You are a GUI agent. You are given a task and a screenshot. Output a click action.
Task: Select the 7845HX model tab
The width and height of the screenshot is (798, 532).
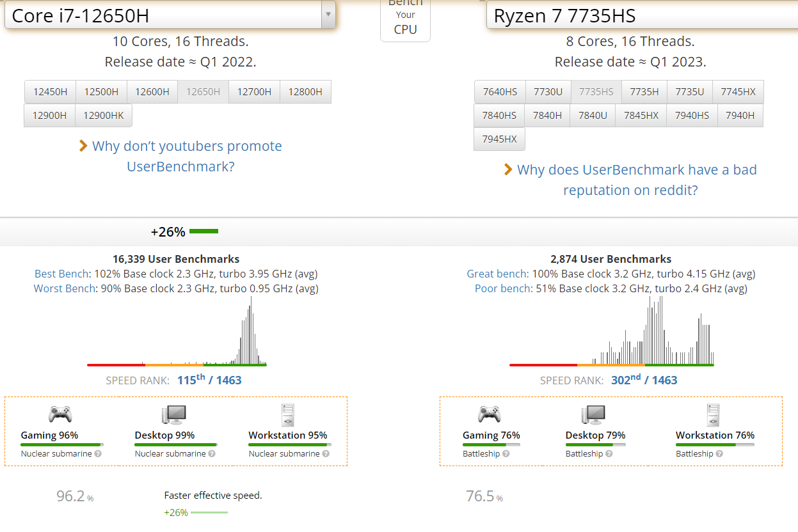pyautogui.click(x=641, y=115)
